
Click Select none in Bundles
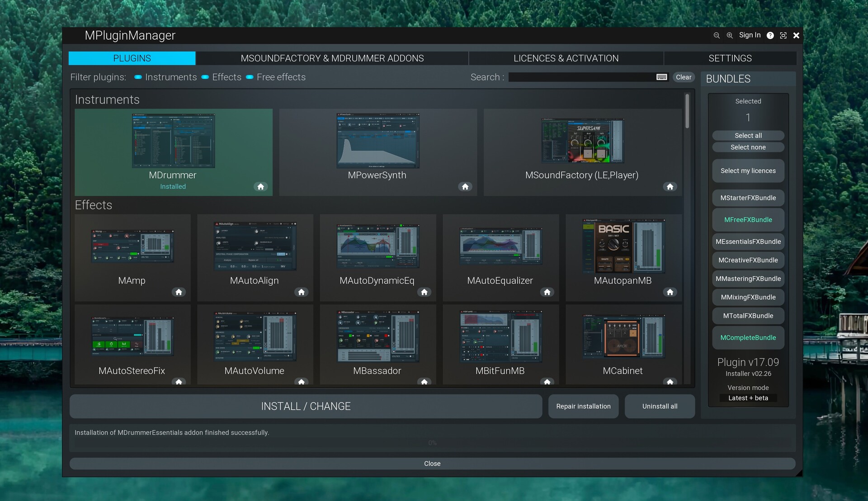[748, 147]
